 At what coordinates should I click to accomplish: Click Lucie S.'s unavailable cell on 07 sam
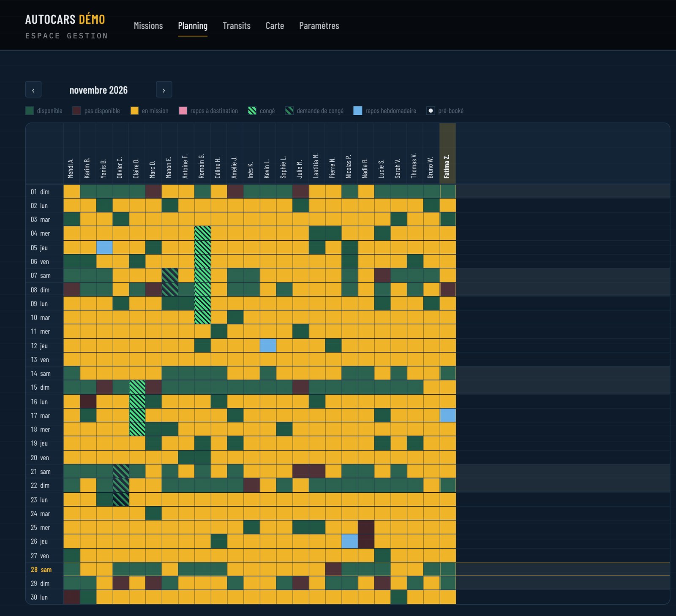[x=382, y=275]
